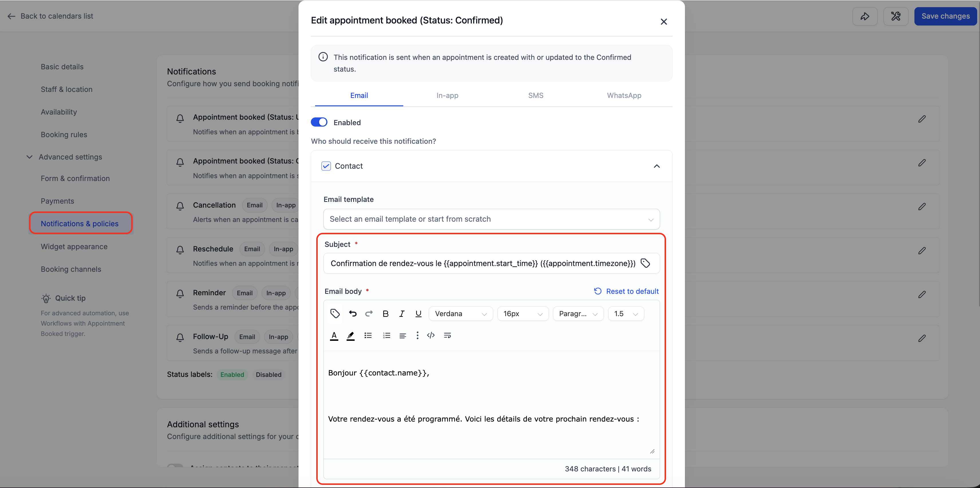The width and height of the screenshot is (980, 488).
Task: Open the 1.5 line height dropdown
Action: click(x=626, y=314)
